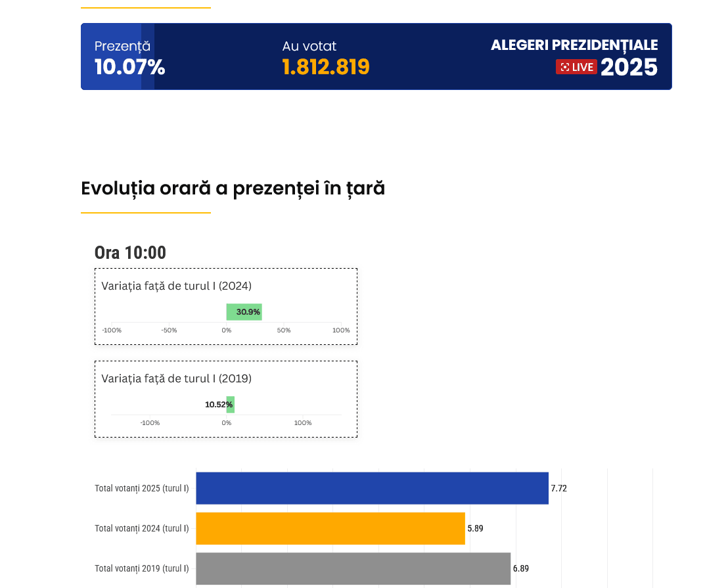Click the 6.89 value beside grey bar
The width and height of the screenshot is (705, 588).
coord(520,568)
